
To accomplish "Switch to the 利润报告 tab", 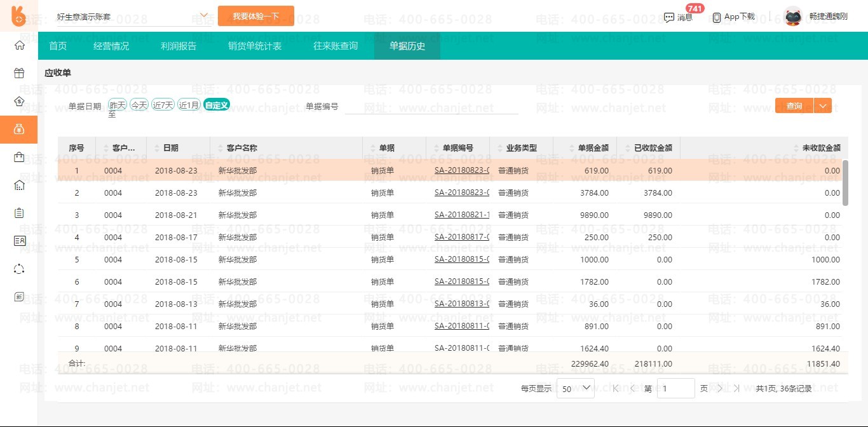I will pyautogui.click(x=179, y=46).
